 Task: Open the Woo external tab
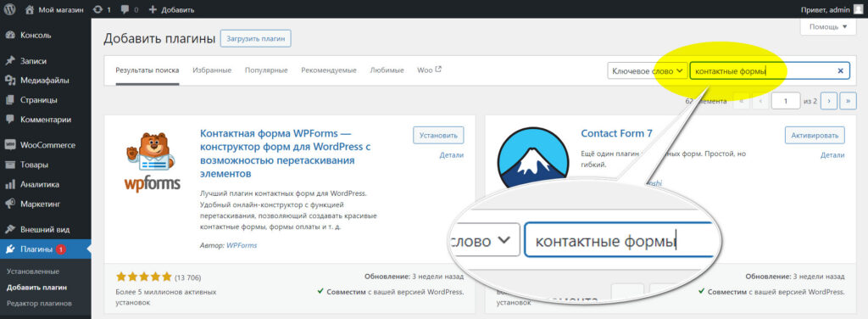point(430,70)
